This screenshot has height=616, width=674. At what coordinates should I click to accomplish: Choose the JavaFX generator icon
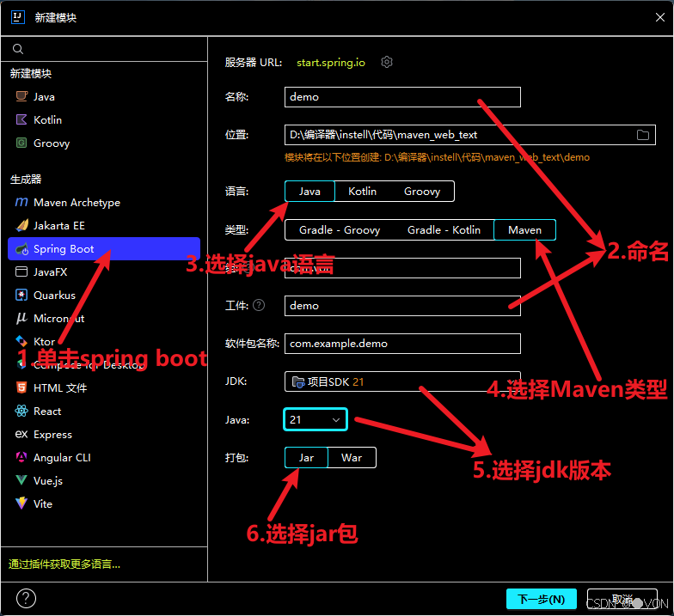pos(21,271)
